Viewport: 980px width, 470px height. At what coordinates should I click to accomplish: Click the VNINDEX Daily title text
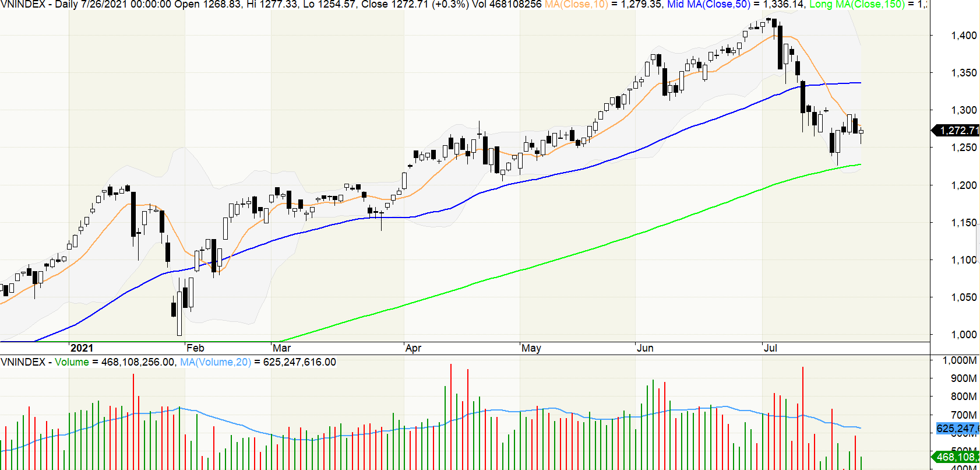click(x=39, y=5)
